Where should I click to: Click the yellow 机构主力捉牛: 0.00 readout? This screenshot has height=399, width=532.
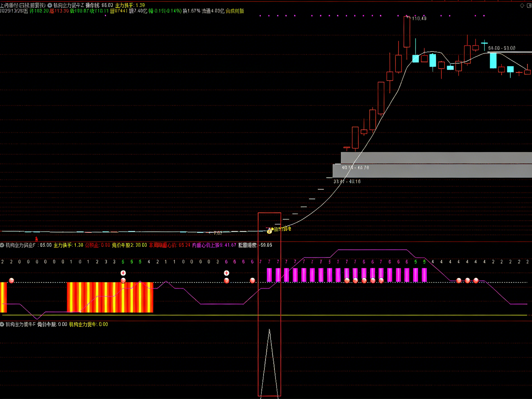click(x=88, y=324)
